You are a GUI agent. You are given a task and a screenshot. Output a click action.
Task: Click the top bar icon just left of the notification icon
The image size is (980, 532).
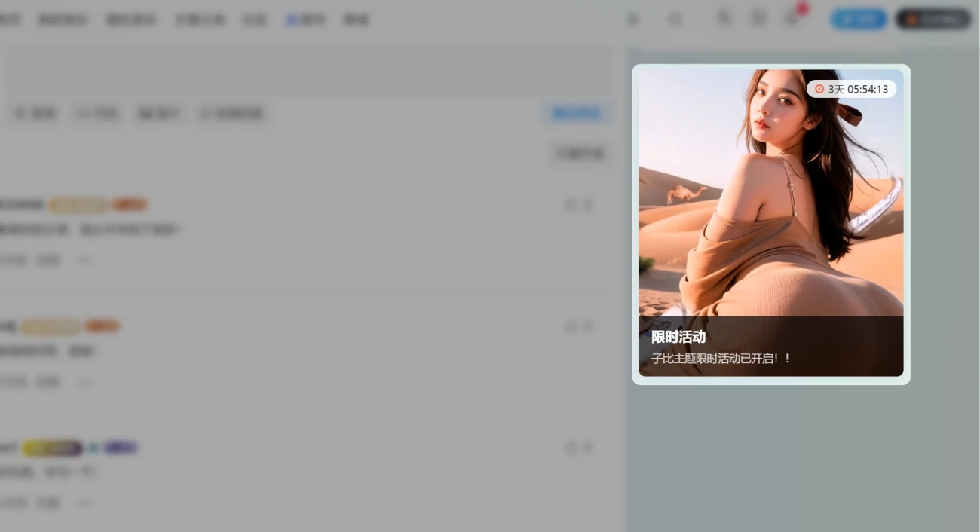pyautogui.click(x=759, y=18)
